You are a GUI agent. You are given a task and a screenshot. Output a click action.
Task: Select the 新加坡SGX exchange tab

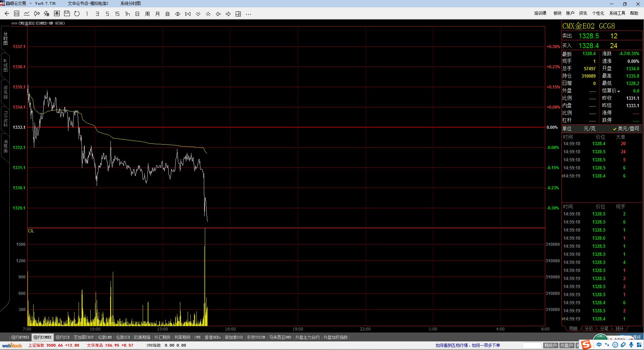click(234, 337)
